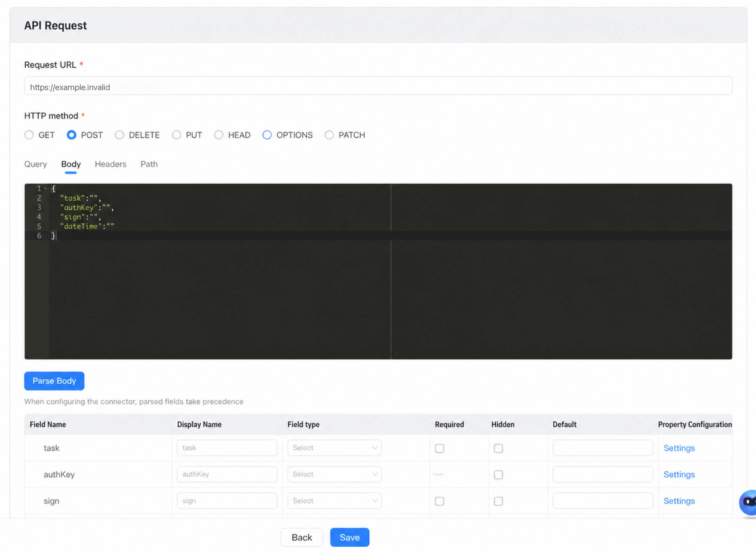Click the Parse Body button

tap(54, 381)
